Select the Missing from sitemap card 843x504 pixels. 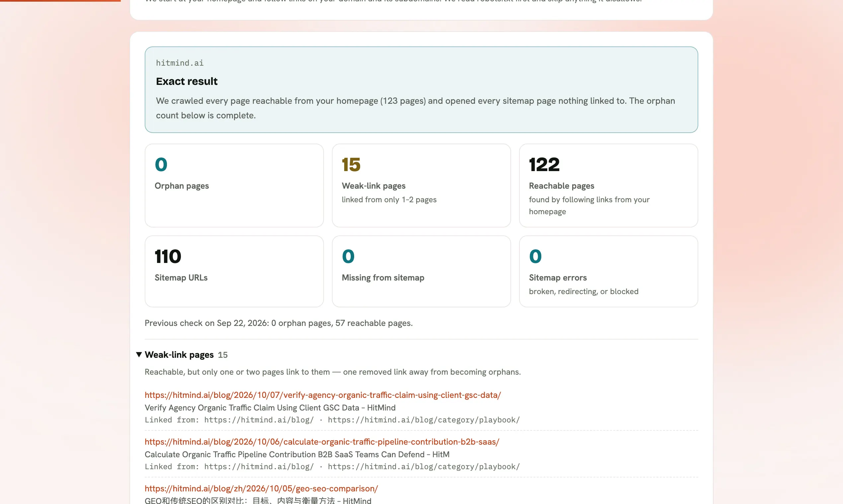coord(421,271)
